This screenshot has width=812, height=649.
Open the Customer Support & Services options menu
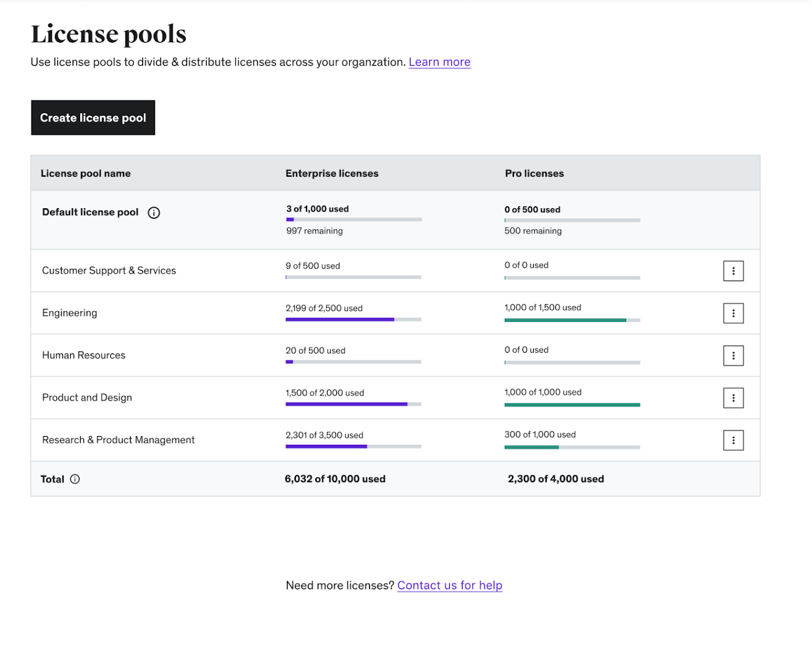point(733,271)
